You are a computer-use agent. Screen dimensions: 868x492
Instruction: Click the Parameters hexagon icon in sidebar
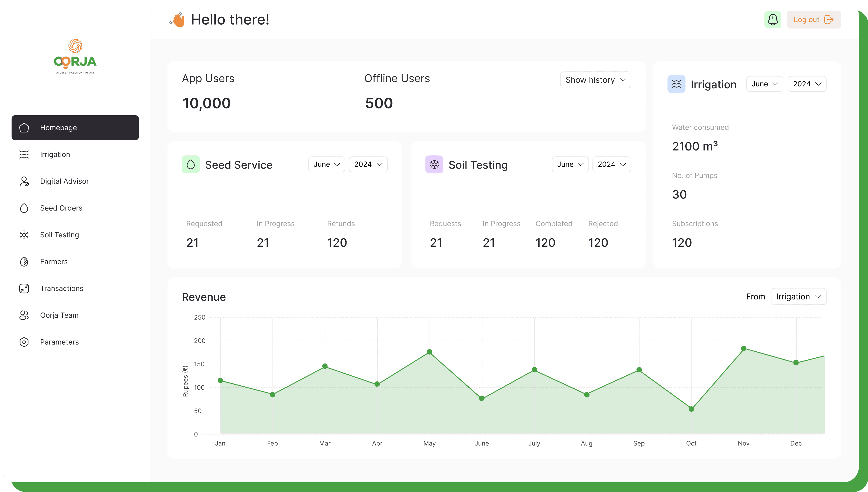[x=24, y=342]
